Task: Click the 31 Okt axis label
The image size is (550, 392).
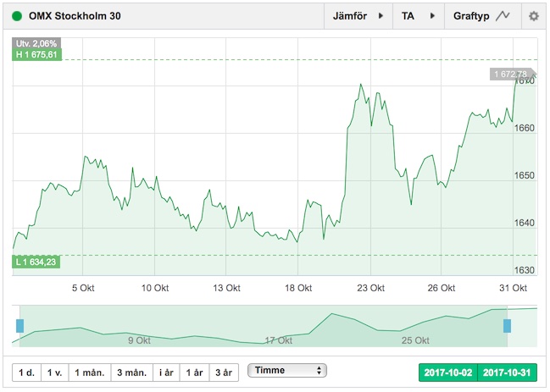Action: click(514, 288)
